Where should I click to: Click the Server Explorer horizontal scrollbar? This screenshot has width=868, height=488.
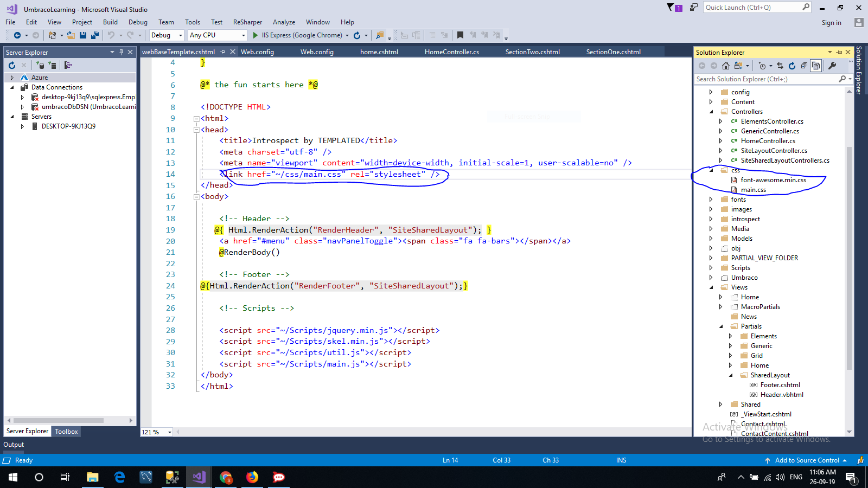(59, 420)
